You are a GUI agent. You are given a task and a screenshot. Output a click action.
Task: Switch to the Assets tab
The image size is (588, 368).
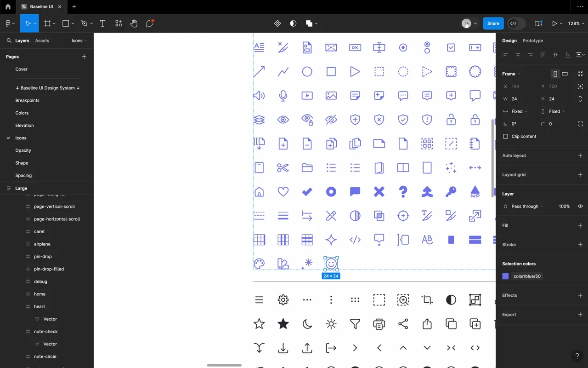(42, 40)
